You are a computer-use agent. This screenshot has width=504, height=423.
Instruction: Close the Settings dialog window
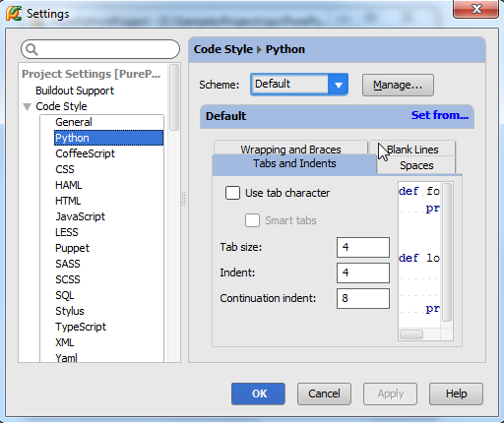click(476, 9)
